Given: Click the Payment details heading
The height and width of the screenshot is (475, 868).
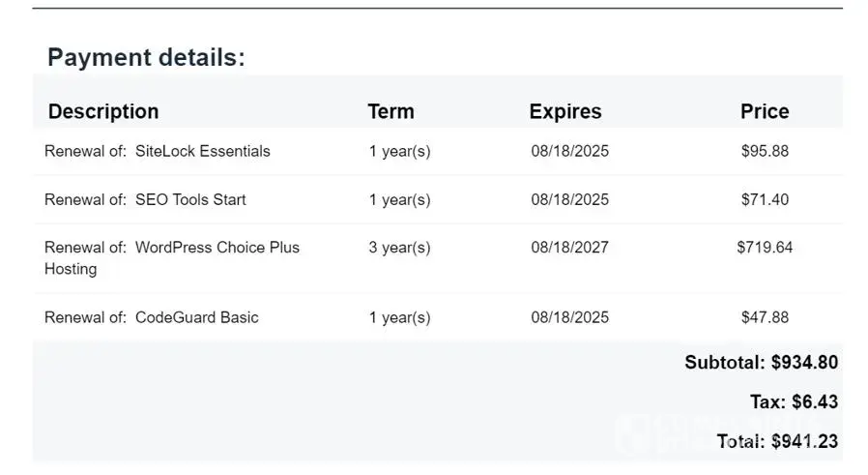Looking at the screenshot, I should 146,57.
